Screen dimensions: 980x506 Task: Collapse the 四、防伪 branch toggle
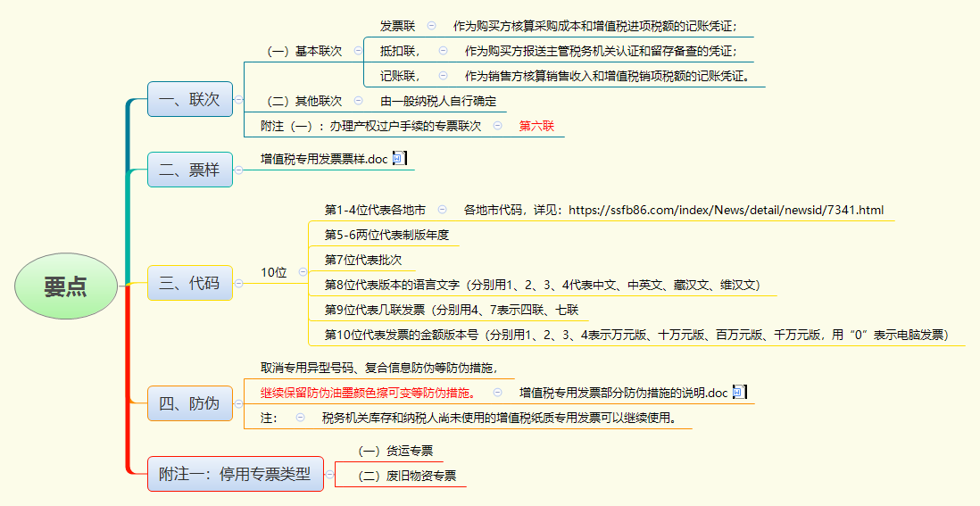(238, 403)
